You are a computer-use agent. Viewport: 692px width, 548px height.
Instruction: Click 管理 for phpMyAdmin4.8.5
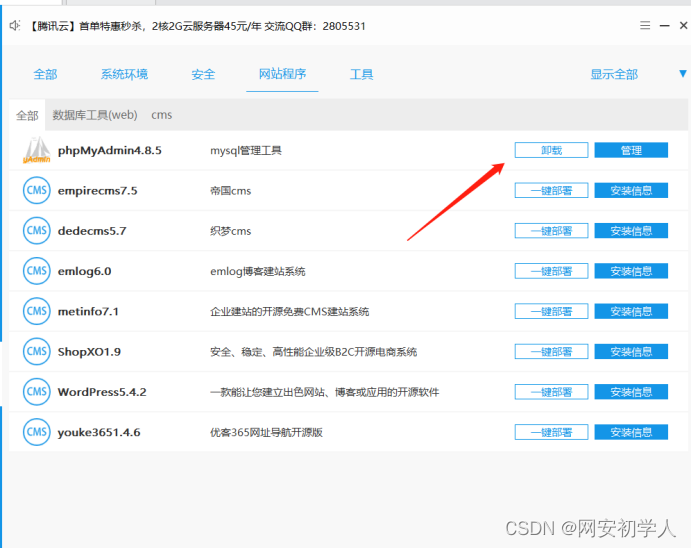point(631,150)
